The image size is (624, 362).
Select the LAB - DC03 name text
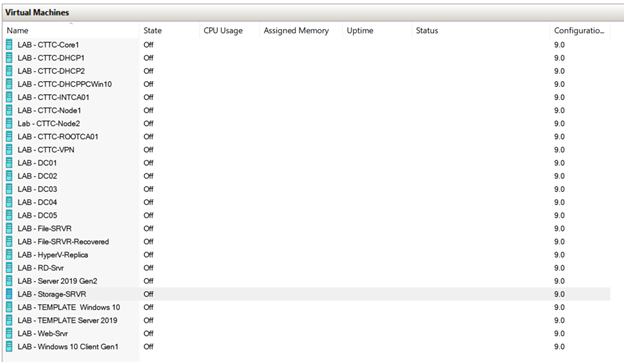coord(37,189)
